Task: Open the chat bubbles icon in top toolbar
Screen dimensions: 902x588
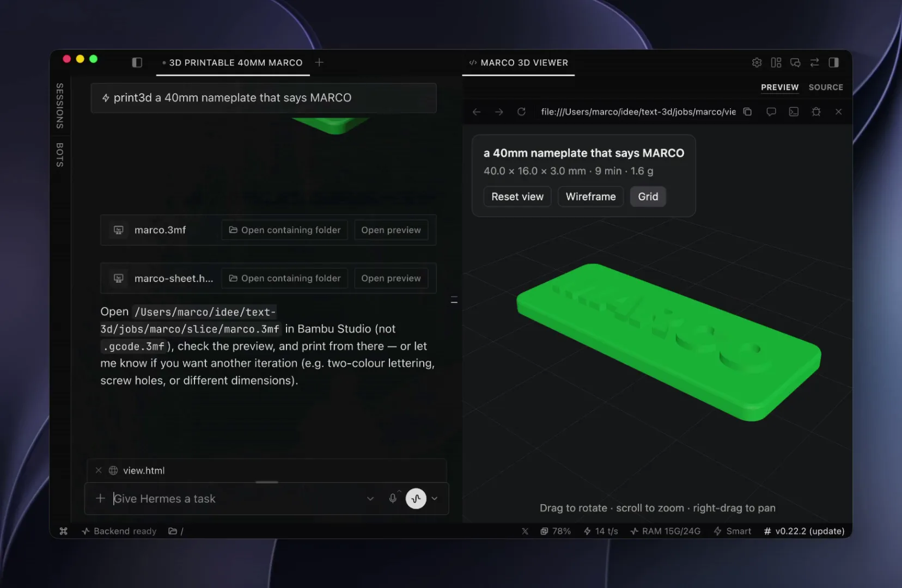Action: tap(795, 63)
